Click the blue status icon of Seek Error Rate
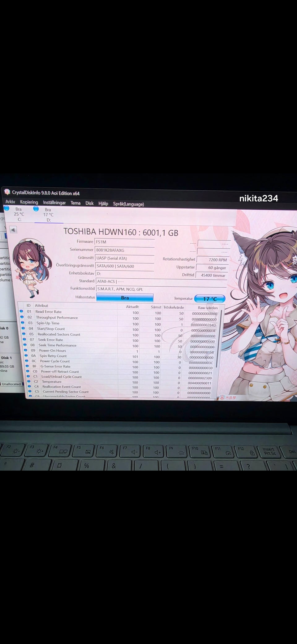 pos(25,339)
